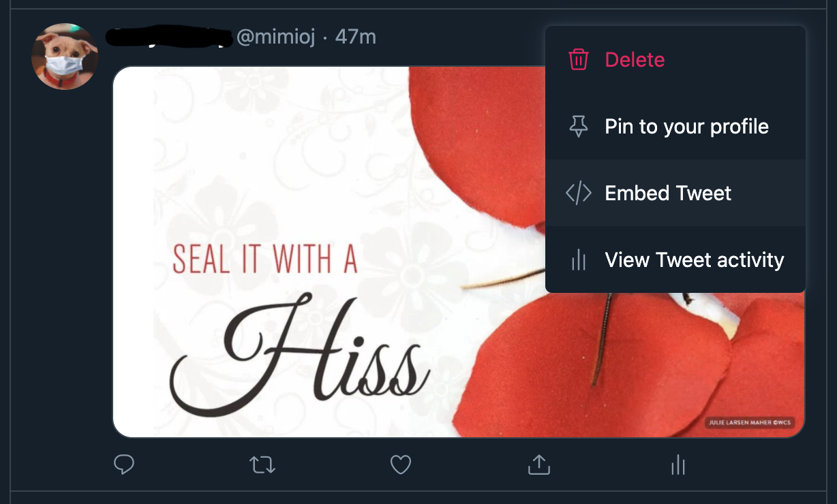Click the activity chart icon in the menu
The image size is (837, 504).
point(579,259)
